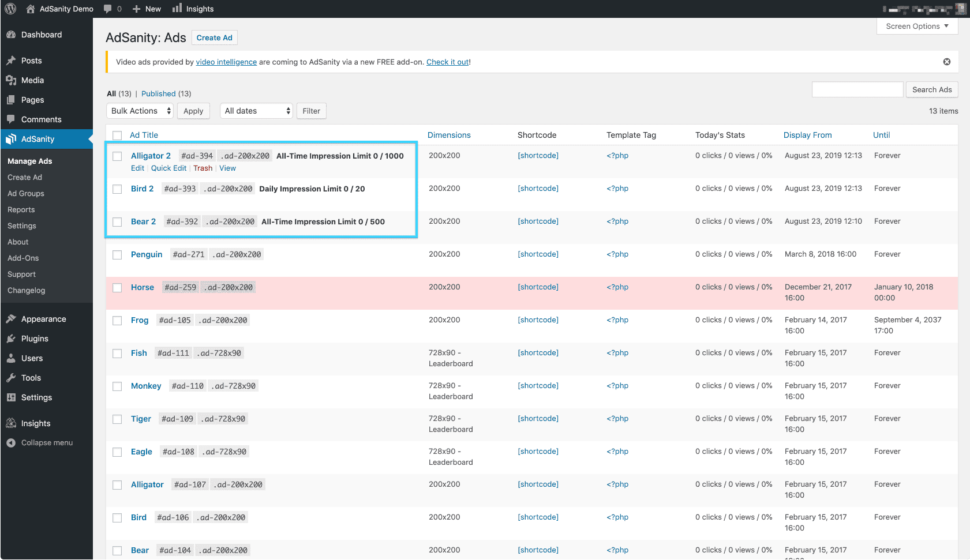The height and width of the screenshot is (560, 970).
Task: Check the Alligator 2 row checkbox
Action: [x=117, y=156]
